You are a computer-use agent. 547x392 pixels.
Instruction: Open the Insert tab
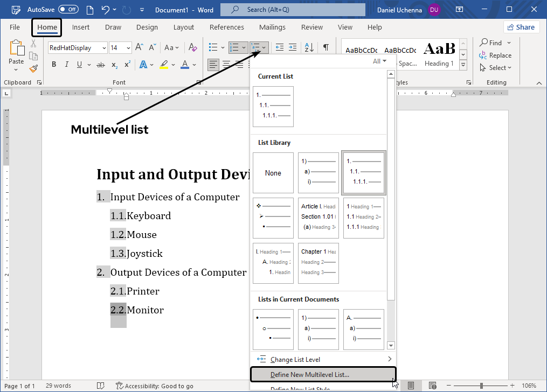pos(81,27)
